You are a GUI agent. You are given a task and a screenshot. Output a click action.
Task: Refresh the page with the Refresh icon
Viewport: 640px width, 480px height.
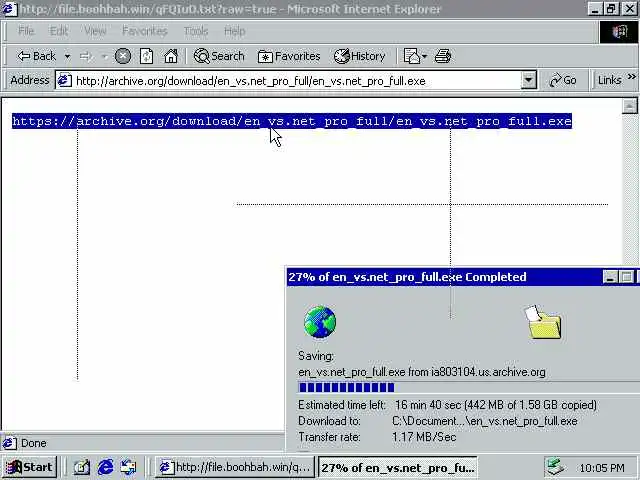147,56
